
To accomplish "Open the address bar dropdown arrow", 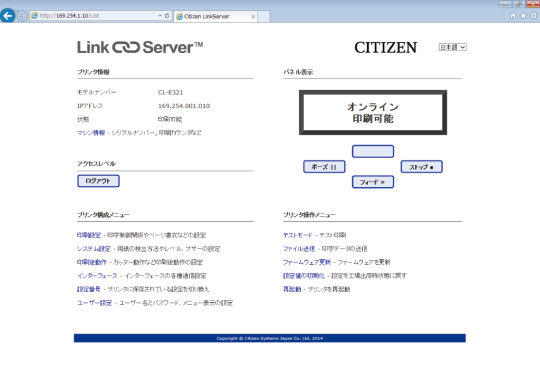I will point(160,16).
